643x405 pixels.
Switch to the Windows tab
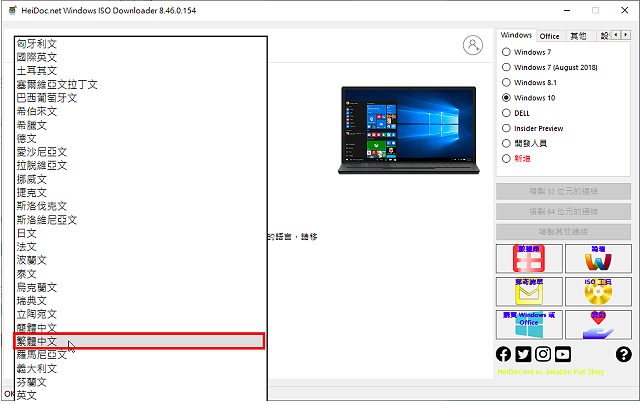click(x=516, y=35)
